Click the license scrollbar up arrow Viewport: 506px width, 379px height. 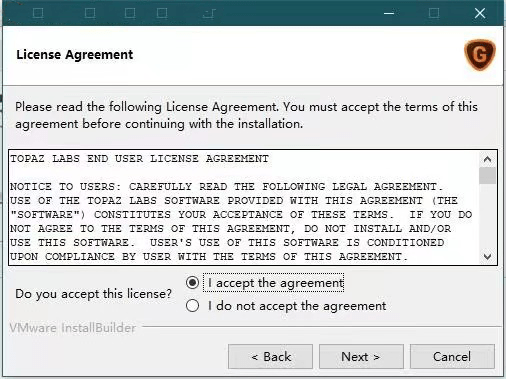pos(487,159)
